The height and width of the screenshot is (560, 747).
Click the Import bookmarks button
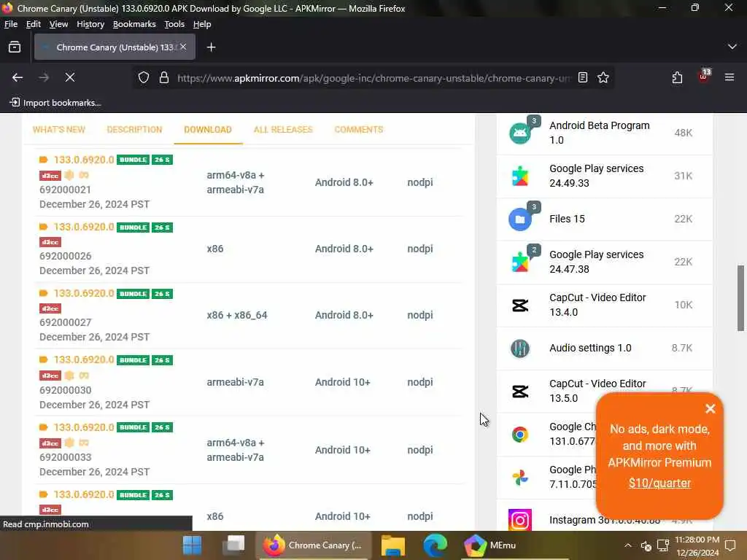click(x=55, y=102)
